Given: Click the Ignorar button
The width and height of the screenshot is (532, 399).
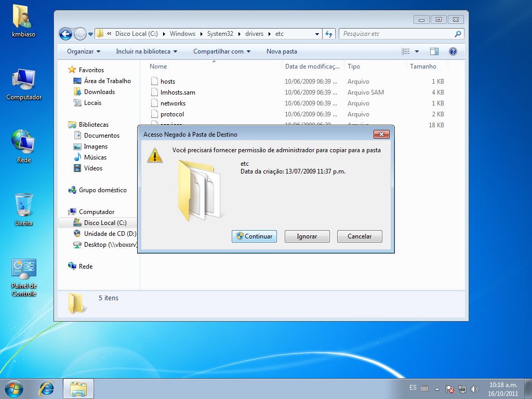Looking at the screenshot, I should click(307, 236).
